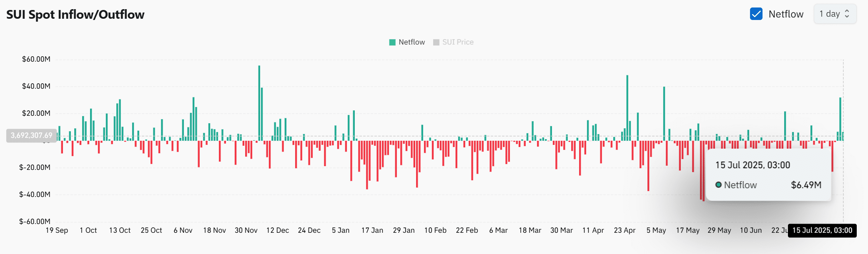The width and height of the screenshot is (868, 254).
Task: Click the gray SUI Price legend square
Action: pyautogui.click(x=436, y=42)
